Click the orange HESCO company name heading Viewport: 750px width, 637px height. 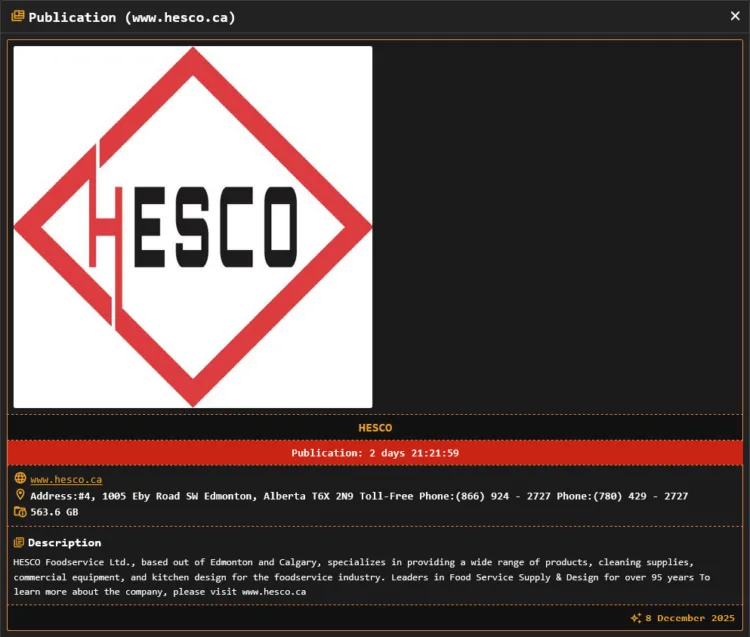click(375, 428)
